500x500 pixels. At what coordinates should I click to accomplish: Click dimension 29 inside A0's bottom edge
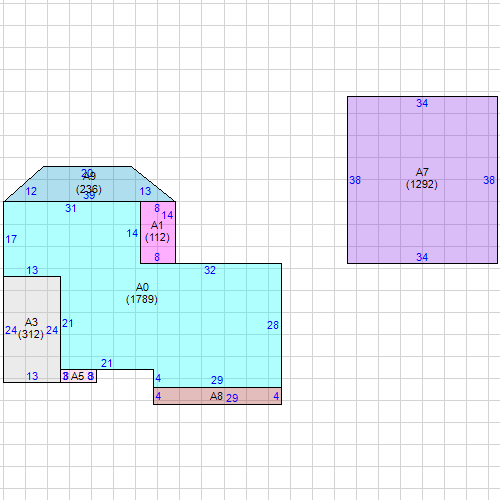pos(217,380)
